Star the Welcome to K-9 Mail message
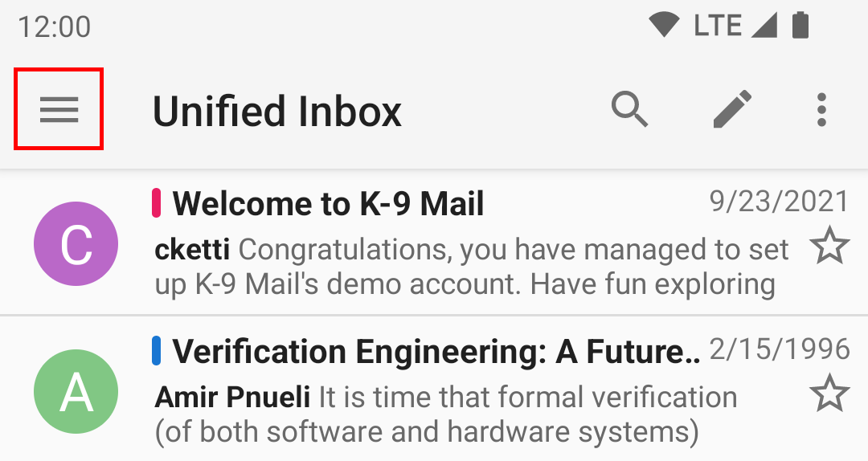Viewport: 868px width, 461px height. 829,245
